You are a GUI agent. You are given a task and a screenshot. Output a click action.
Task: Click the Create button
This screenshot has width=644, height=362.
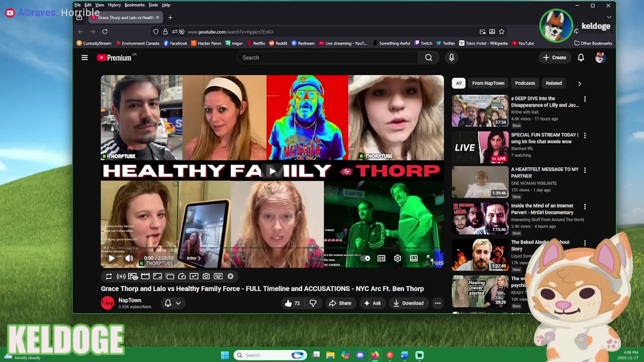[x=554, y=57]
